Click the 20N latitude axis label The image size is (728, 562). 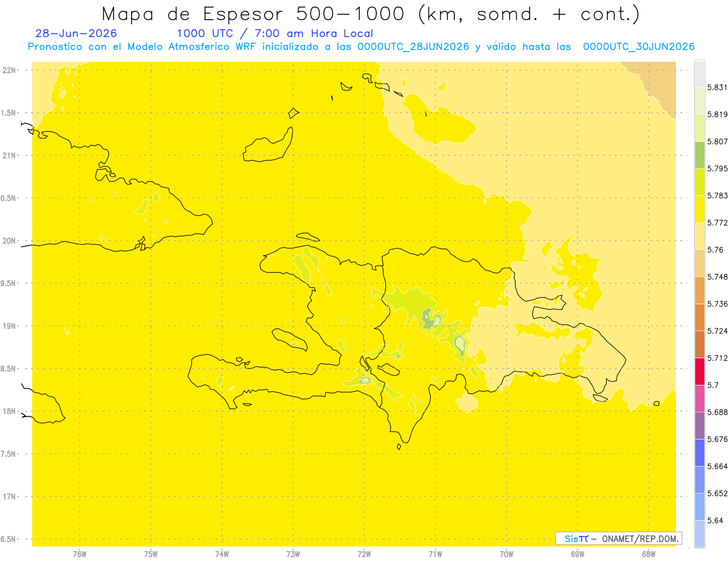(x=10, y=241)
